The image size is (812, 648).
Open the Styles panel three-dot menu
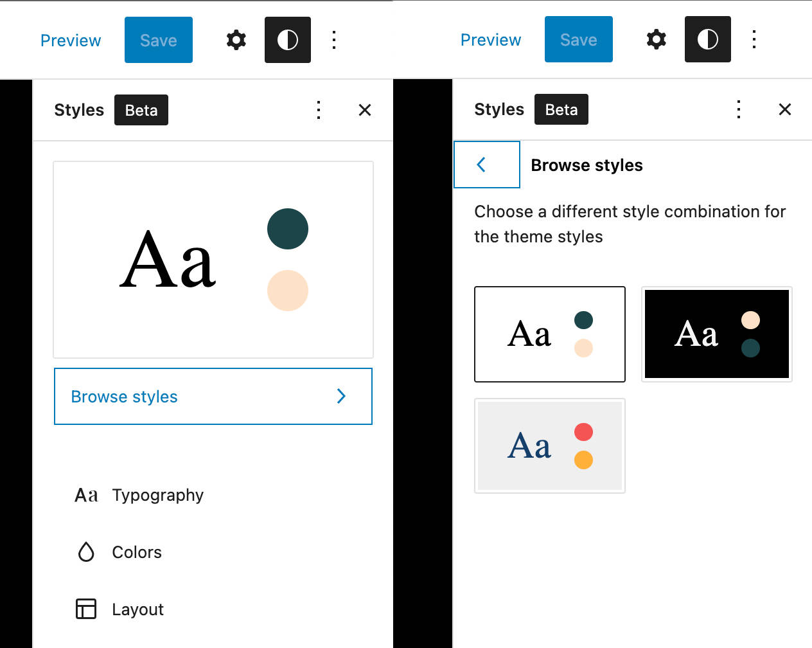tap(319, 110)
